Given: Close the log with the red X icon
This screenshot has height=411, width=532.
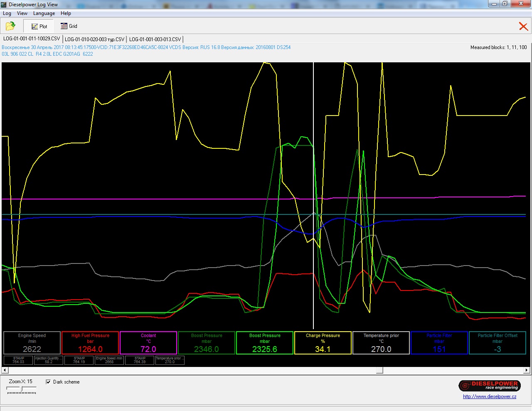Looking at the screenshot, I should tap(523, 27).
